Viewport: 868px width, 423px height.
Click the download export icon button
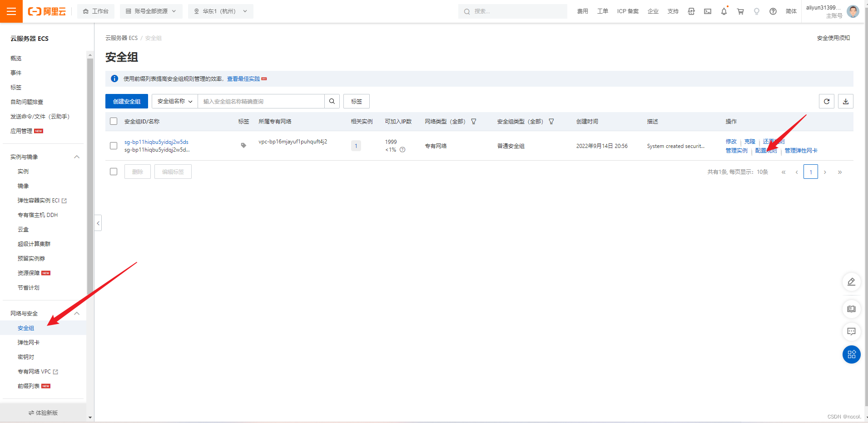click(846, 101)
